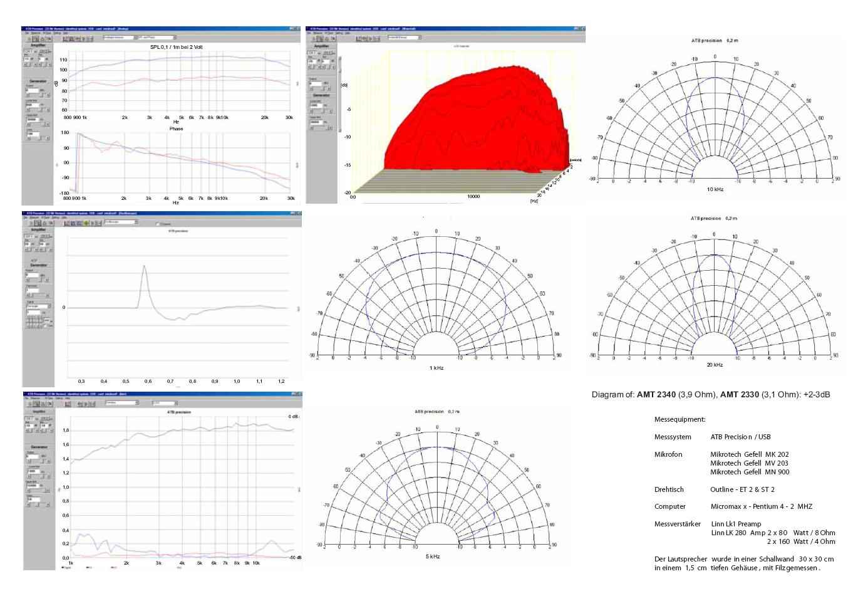Open first toolbar dropdown in distortion window

(x=121, y=403)
